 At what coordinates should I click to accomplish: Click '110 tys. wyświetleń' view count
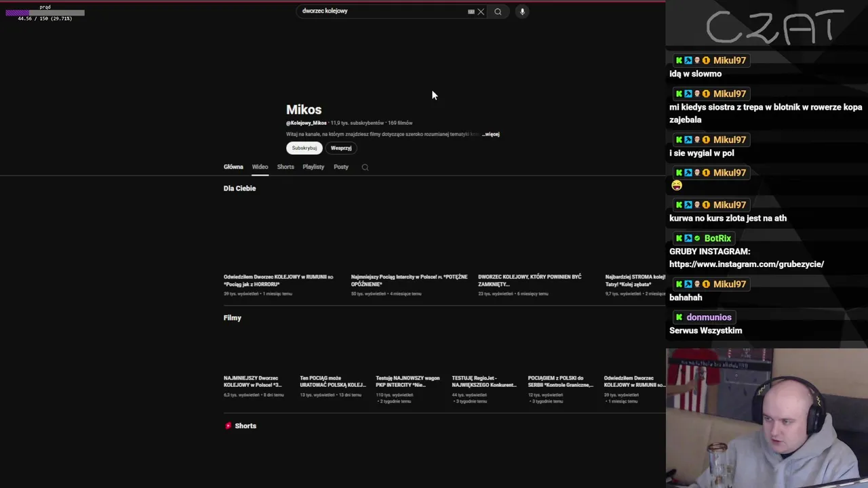tap(395, 395)
